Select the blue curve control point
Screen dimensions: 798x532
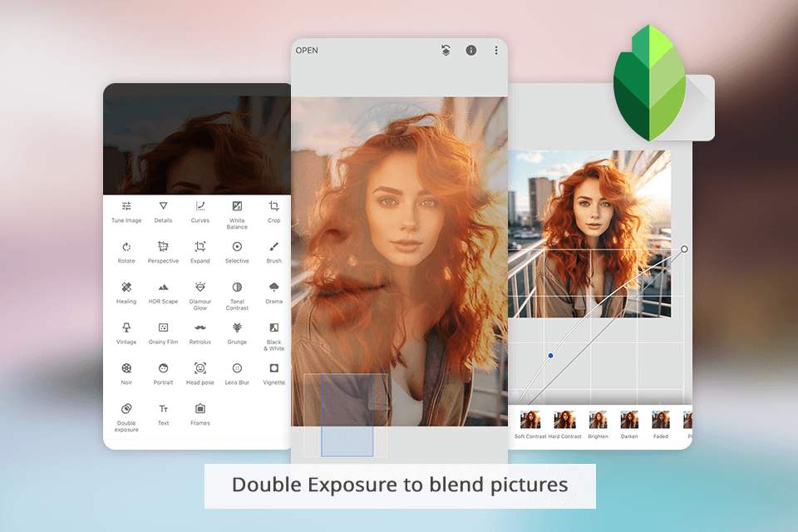pyautogui.click(x=550, y=355)
